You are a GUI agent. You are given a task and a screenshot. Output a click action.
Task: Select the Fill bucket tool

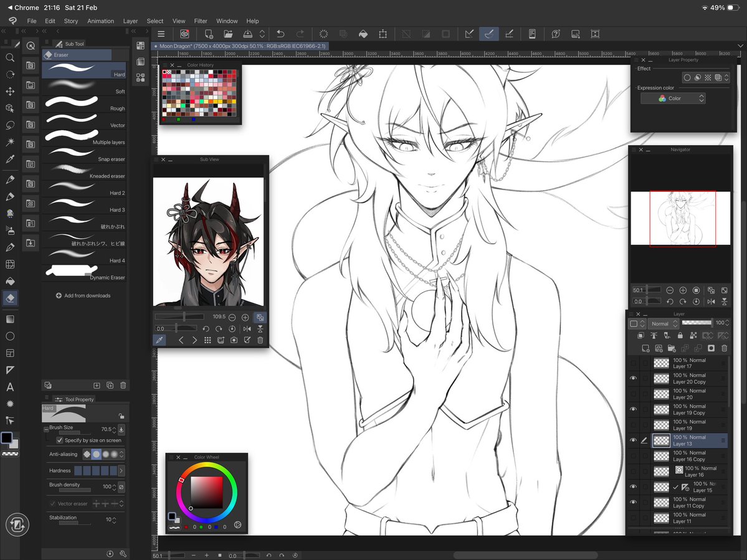click(10, 281)
